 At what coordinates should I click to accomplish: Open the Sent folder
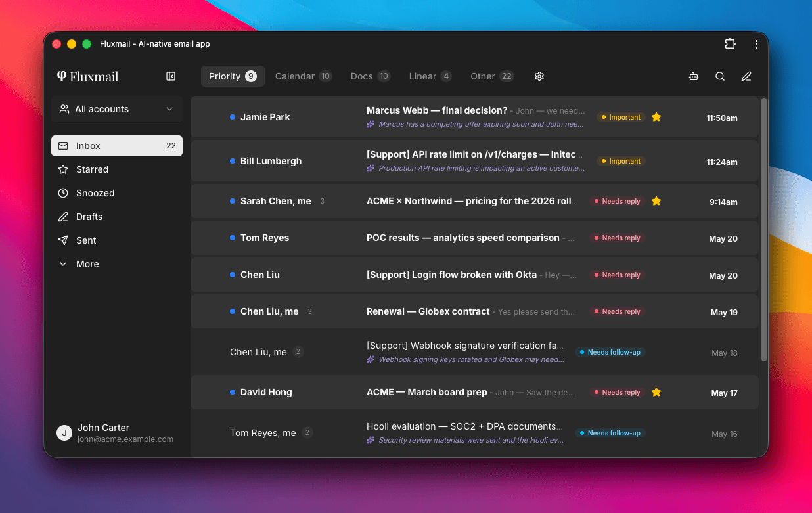tap(117, 240)
